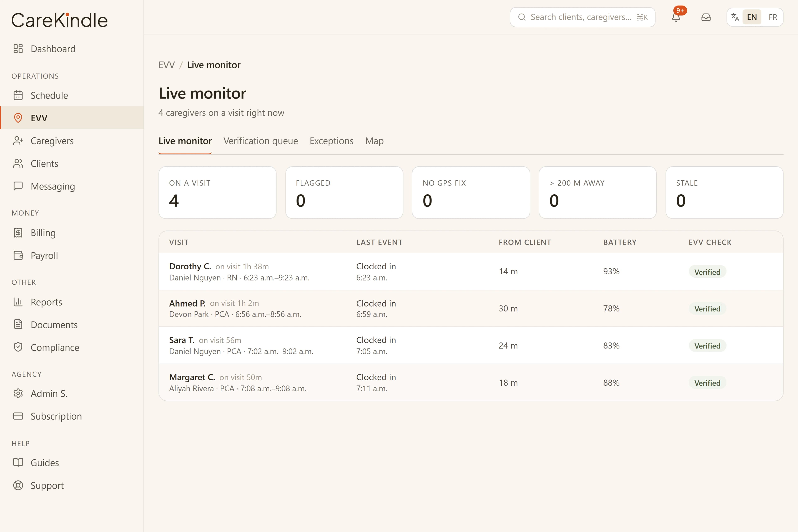This screenshot has width=798, height=532.
Task: Open the Dashboard grid icon
Action: click(x=18, y=49)
